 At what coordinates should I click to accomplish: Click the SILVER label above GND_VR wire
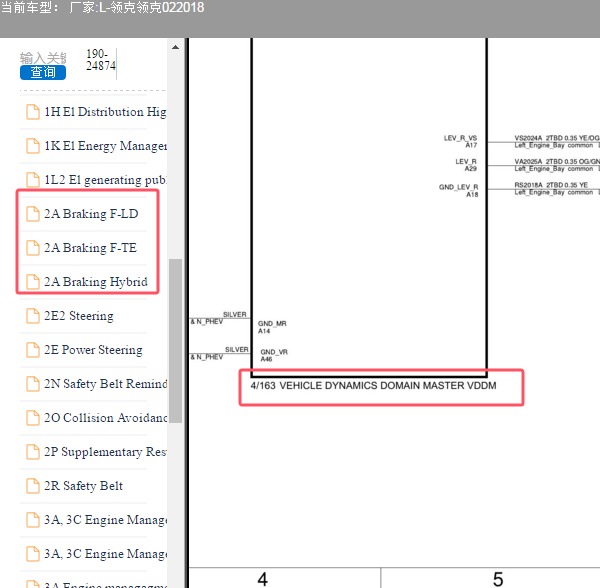click(236, 350)
